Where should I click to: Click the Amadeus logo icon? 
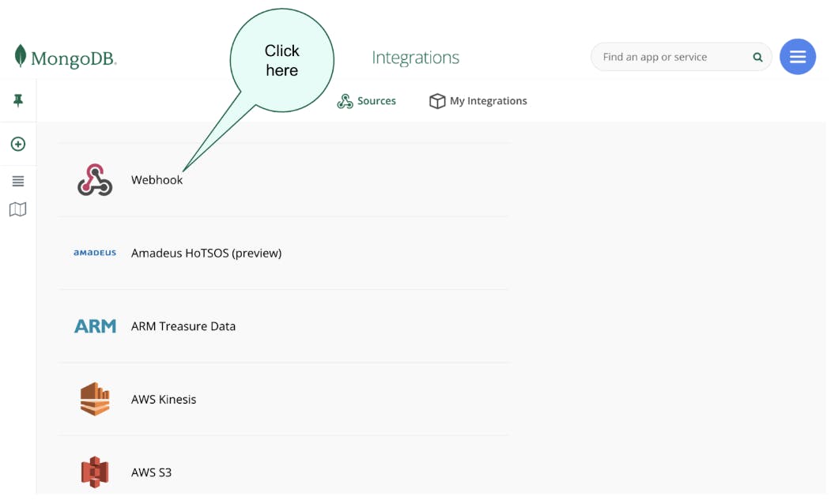[95, 254]
